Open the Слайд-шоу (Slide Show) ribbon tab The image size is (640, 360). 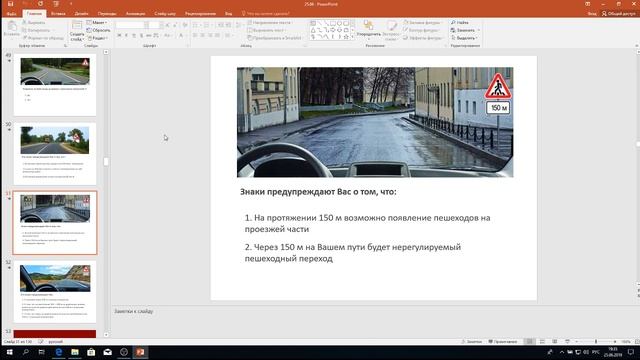point(165,13)
